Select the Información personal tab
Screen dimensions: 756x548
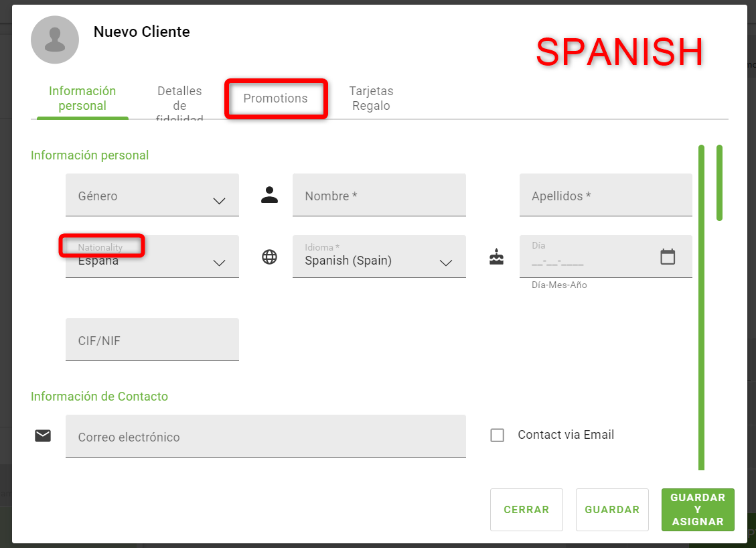[82, 98]
